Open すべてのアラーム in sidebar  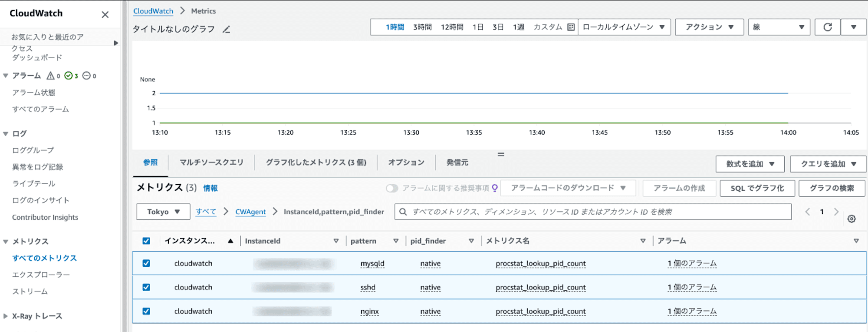40,109
